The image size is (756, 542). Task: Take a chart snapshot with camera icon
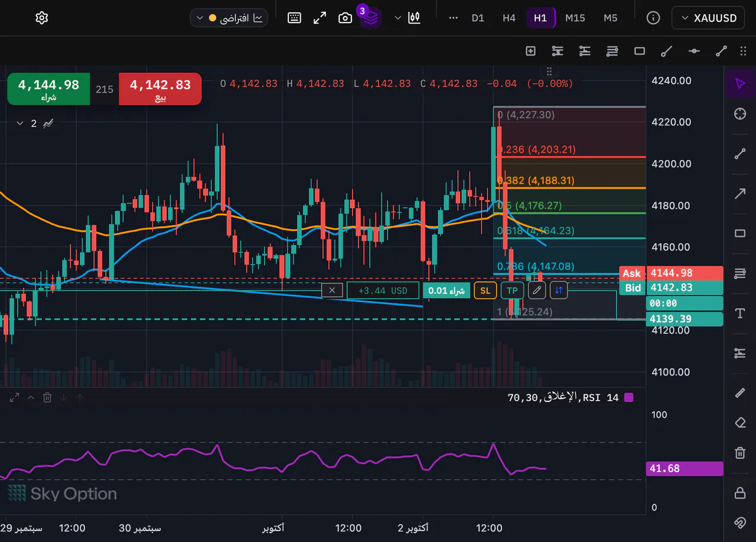click(345, 18)
